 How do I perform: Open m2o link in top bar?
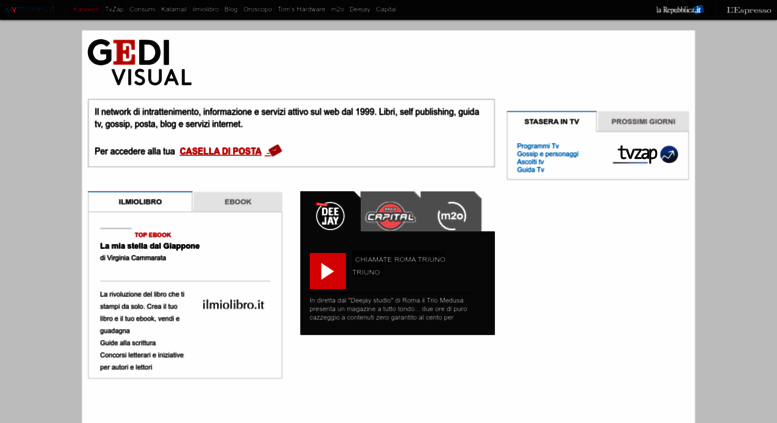click(337, 9)
